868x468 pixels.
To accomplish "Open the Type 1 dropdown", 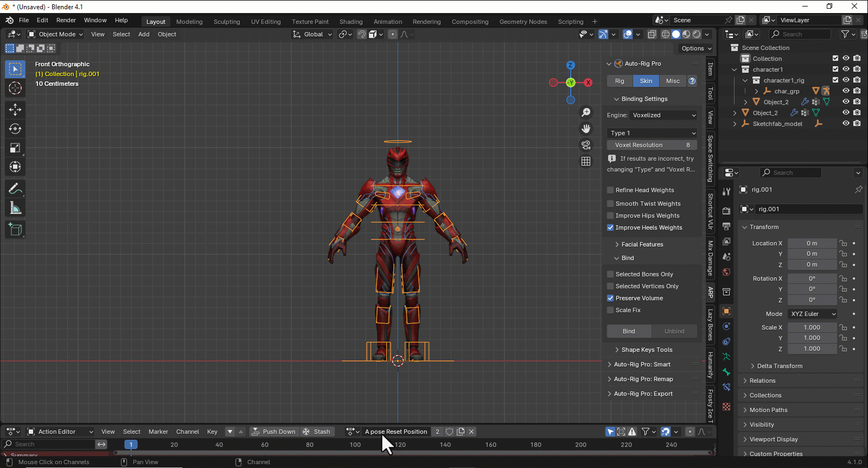I will tap(652, 133).
